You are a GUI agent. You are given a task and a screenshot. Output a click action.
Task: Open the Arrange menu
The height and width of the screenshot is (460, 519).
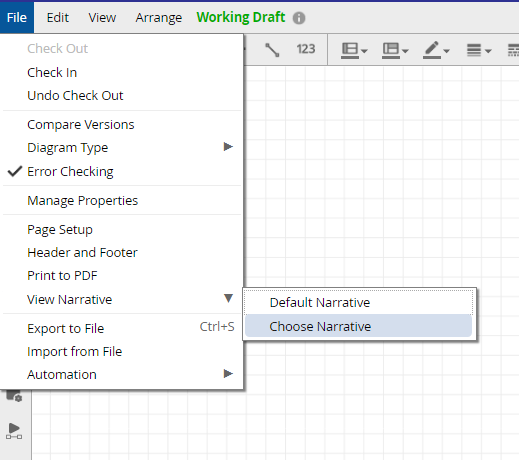(159, 18)
